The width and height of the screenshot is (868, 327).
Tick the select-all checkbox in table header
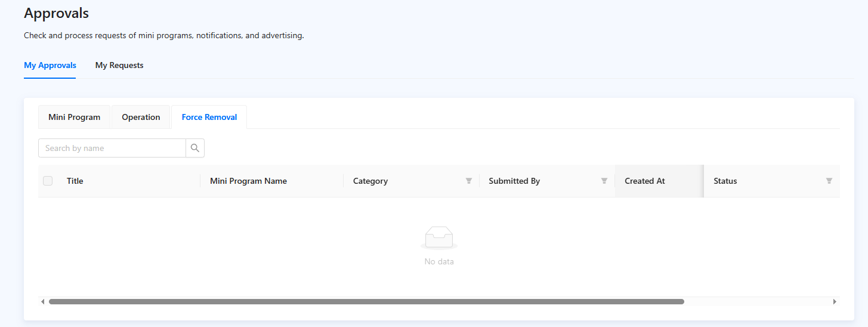pos(48,181)
